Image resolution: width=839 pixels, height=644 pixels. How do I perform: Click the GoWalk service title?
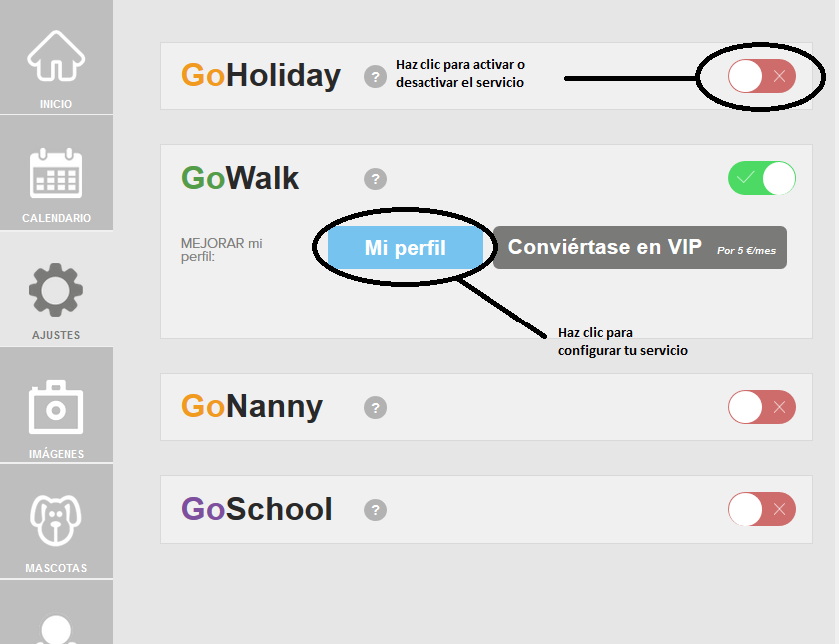(x=240, y=179)
